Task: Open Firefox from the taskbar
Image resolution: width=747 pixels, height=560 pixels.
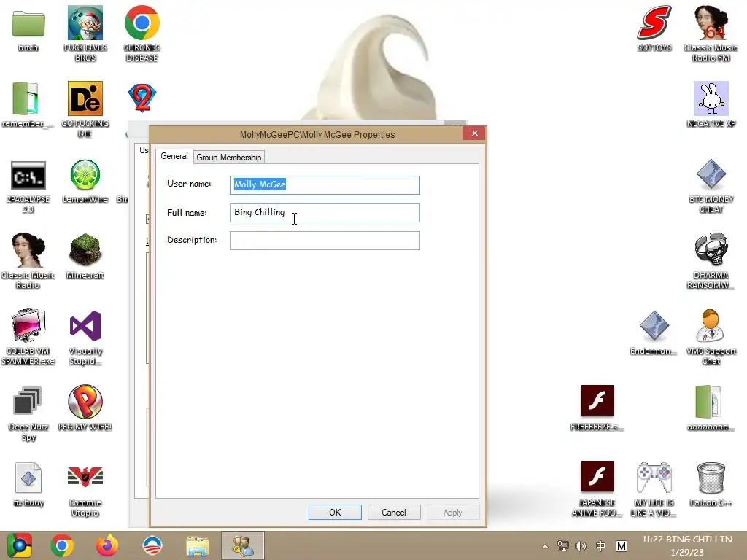Action: pos(107,545)
